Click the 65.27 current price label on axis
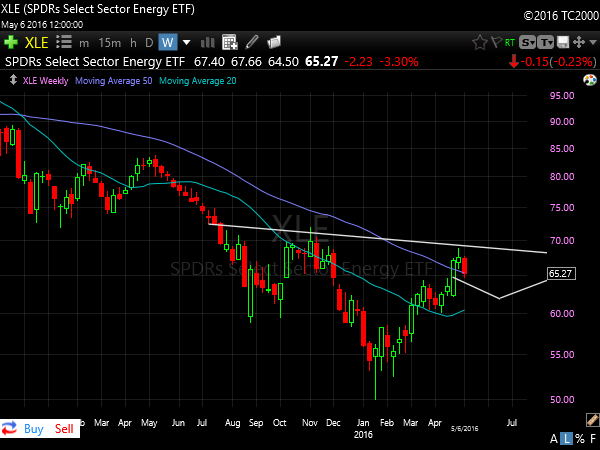The height and width of the screenshot is (450, 600). pyautogui.click(x=561, y=273)
